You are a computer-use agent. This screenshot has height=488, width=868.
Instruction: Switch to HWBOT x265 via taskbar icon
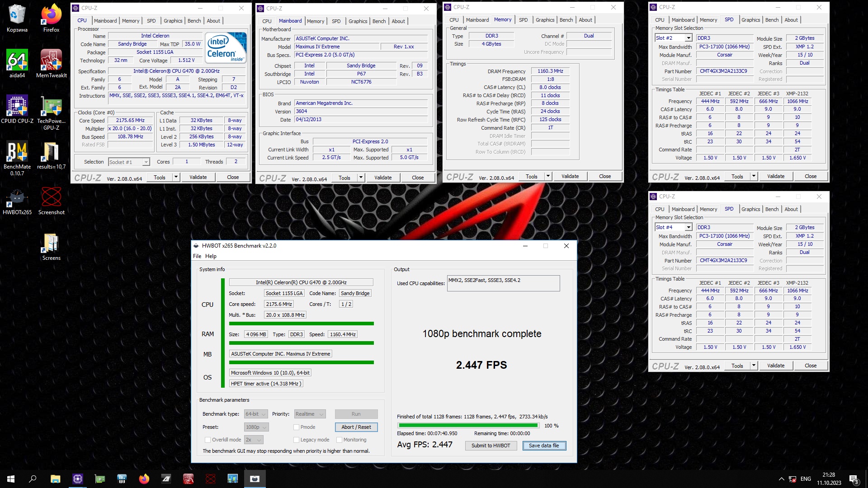(255, 479)
